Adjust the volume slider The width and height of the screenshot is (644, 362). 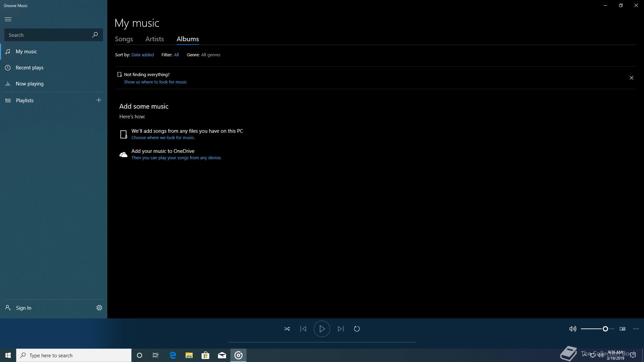pyautogui.click(x=598, y=329)
